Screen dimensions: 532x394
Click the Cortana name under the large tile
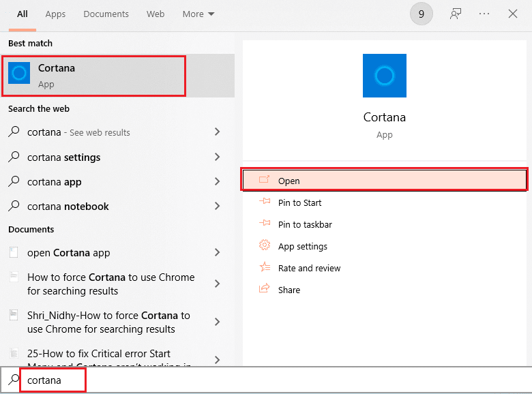coord(385,117)
